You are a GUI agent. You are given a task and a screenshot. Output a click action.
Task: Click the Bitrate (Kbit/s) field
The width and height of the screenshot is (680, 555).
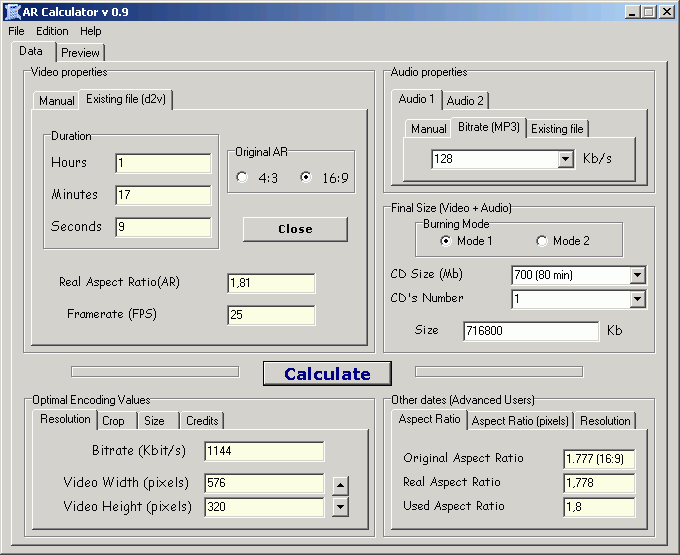pyautogui.click(x=264, y=451)
